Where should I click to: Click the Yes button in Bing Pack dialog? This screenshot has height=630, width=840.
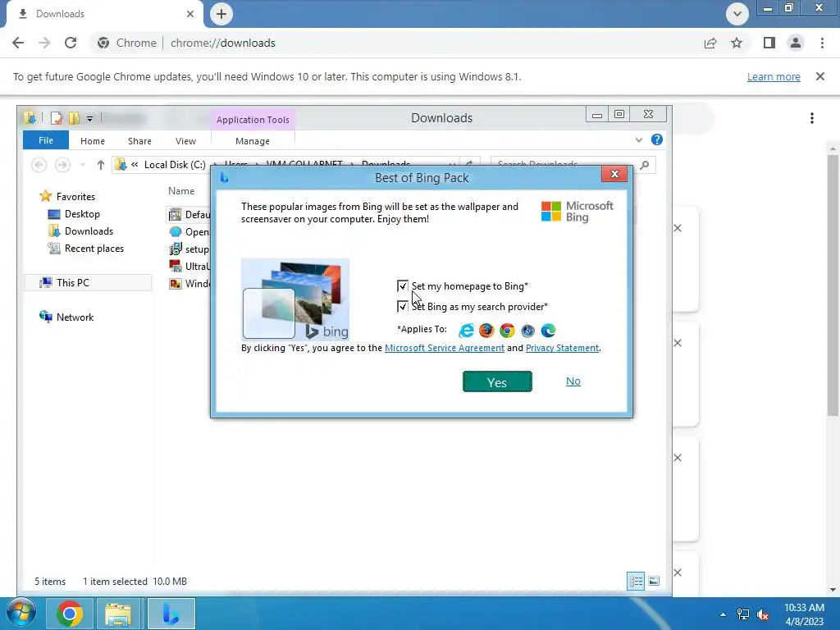point(497,382)
